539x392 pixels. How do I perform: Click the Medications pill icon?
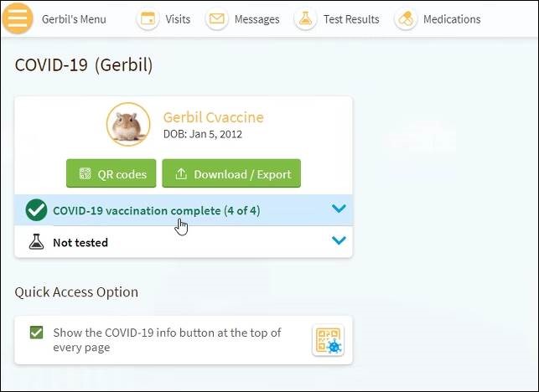tap(406, 19)
